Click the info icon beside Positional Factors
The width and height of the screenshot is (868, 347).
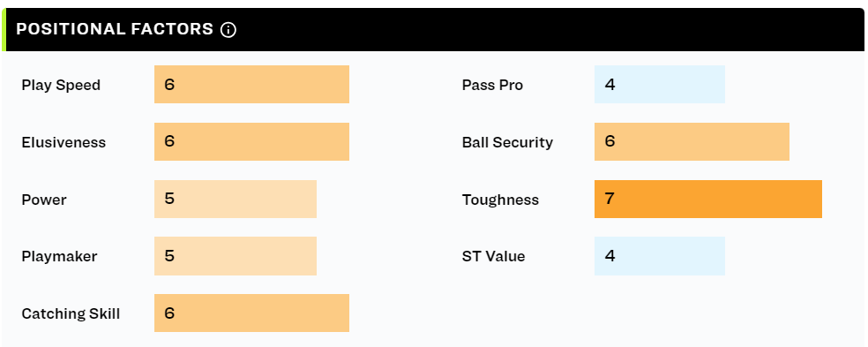(x=228, y=30)
